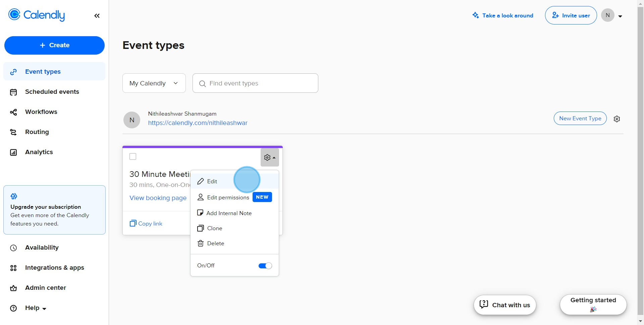
Task: Click the chat question icon
Action: click(x=484, y=304)
